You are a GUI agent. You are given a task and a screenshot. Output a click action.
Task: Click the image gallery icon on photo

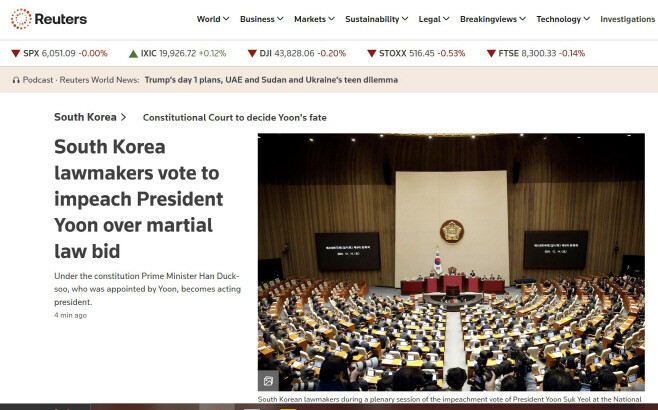(x=268, y=381)
